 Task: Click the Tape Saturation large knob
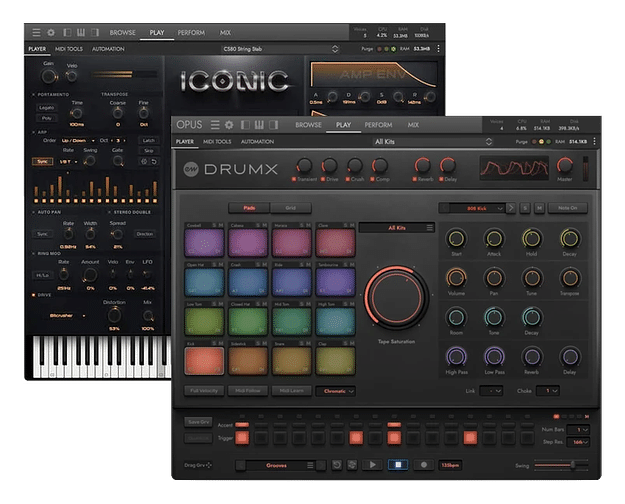click(396, 297)
